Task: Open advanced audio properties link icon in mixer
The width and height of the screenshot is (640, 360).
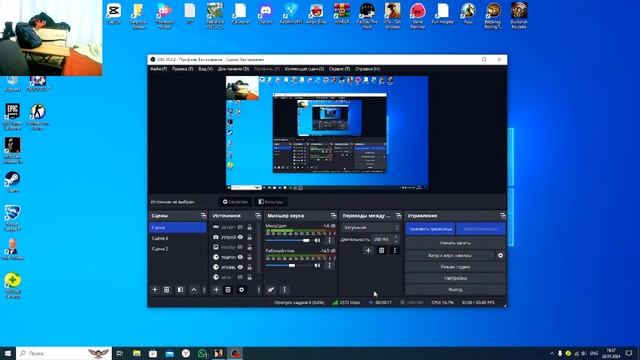Action: (271, 290)
